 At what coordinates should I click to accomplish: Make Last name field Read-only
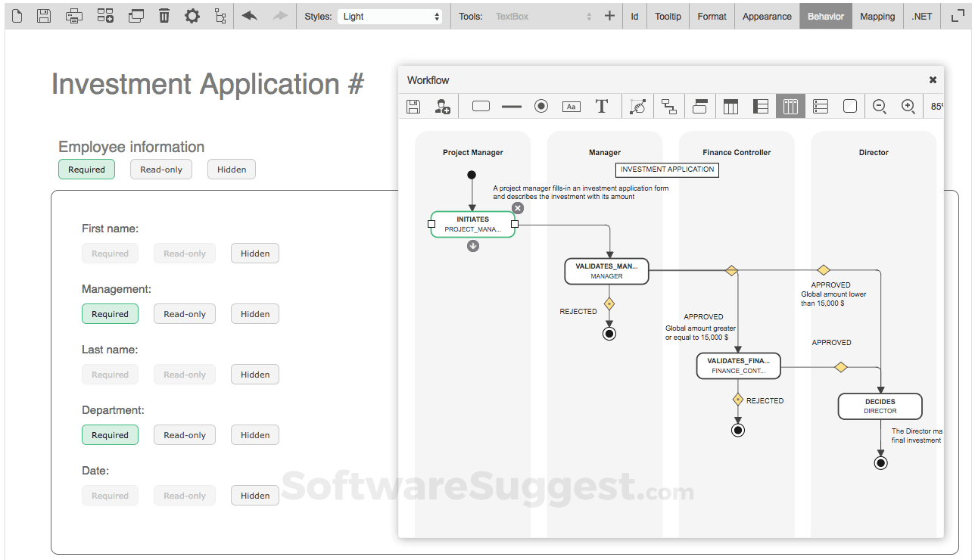coord(184,374)
